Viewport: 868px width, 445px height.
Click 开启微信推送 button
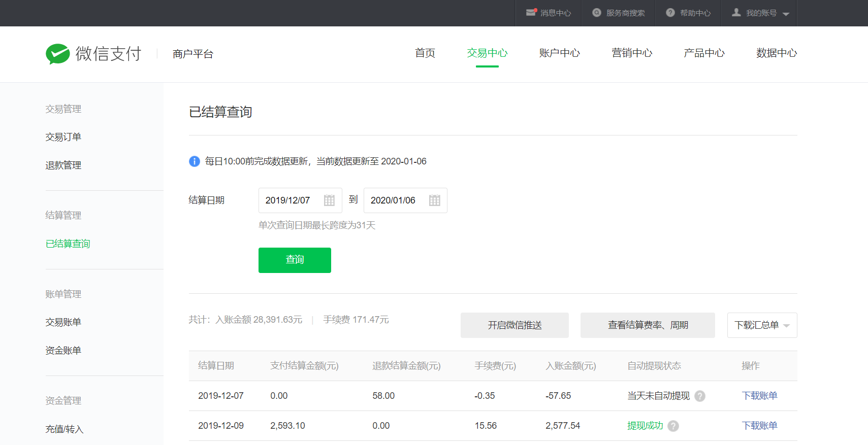pyautogui.click(x=515, y=325)
